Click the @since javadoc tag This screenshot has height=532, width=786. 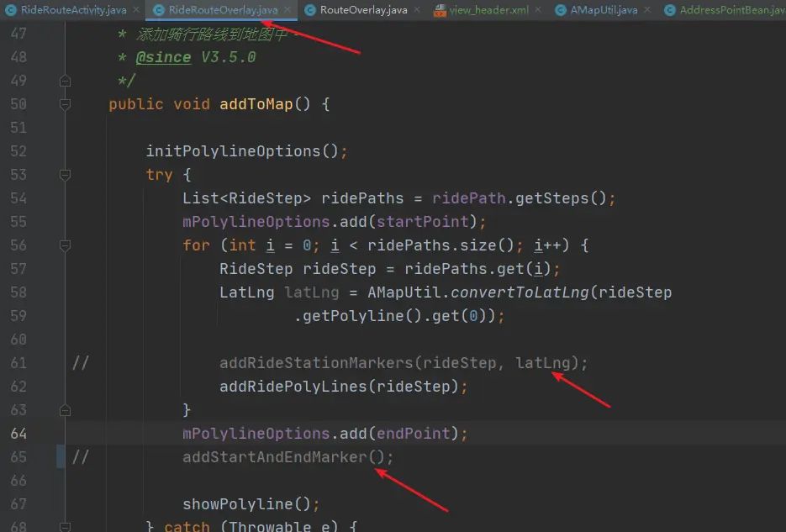tap(163, 57)
